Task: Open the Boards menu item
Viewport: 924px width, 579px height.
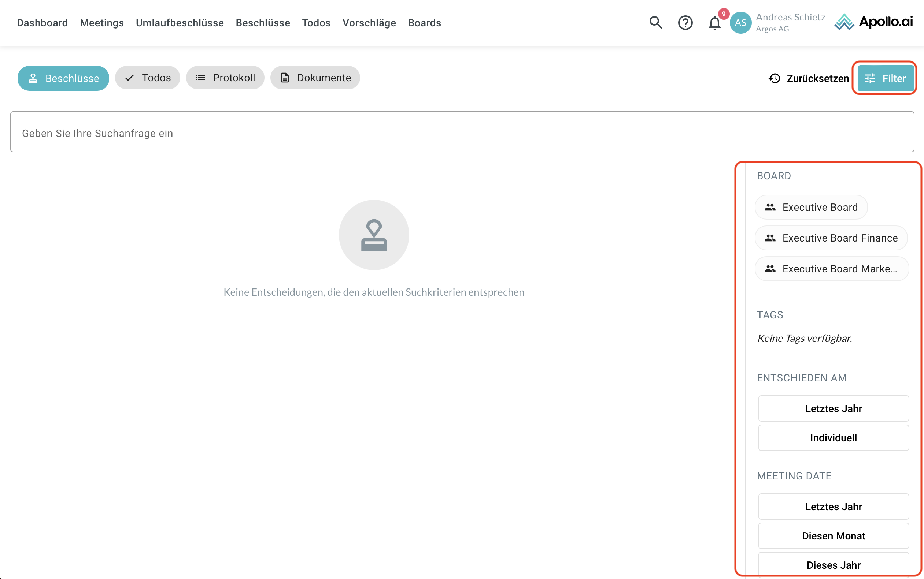Action: coord(424,23)
